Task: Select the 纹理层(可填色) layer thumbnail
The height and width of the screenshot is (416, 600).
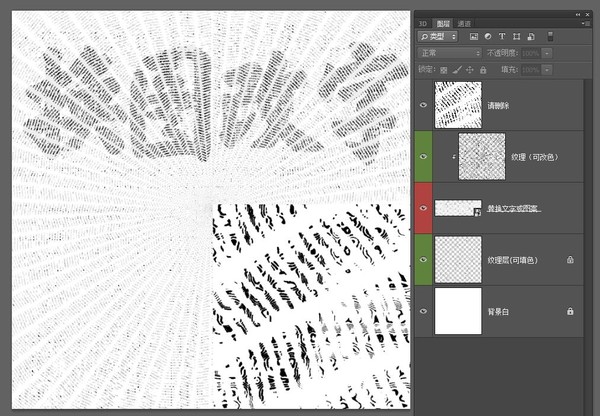Action: [x=458, y=259]
